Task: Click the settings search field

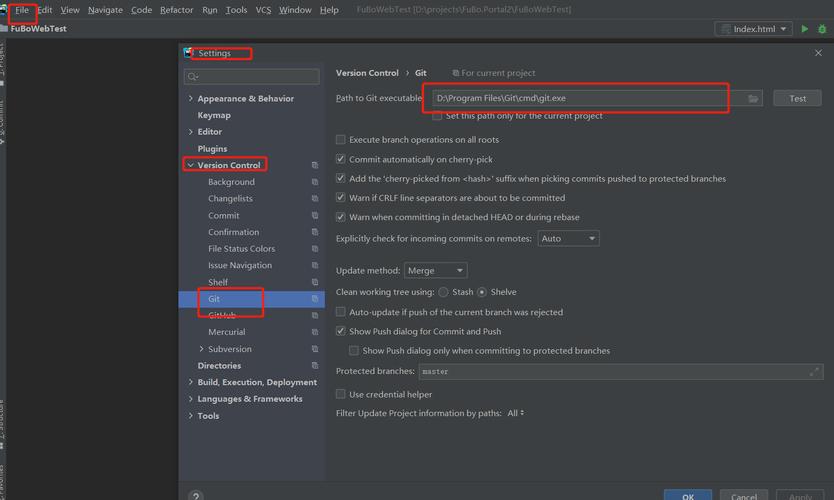Action: pyautogui.click(x=252, y=77)
